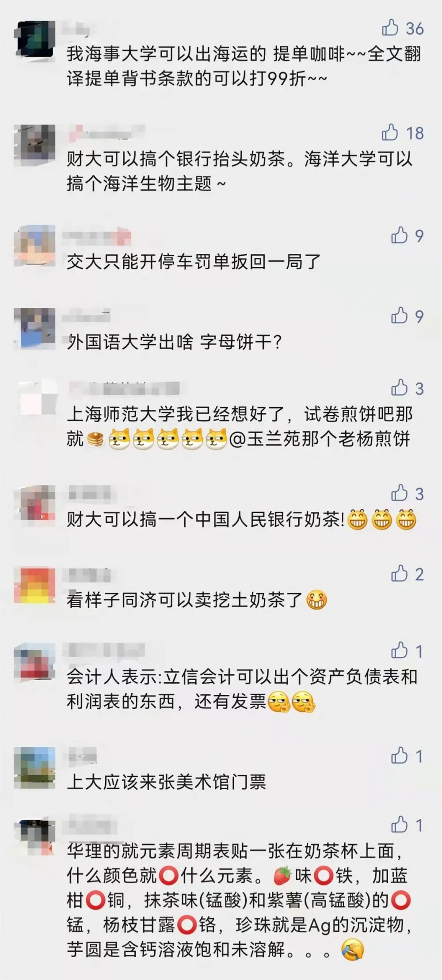Open avatar of 上大 美术馆门票 commenter

click(x=34, y=768)
